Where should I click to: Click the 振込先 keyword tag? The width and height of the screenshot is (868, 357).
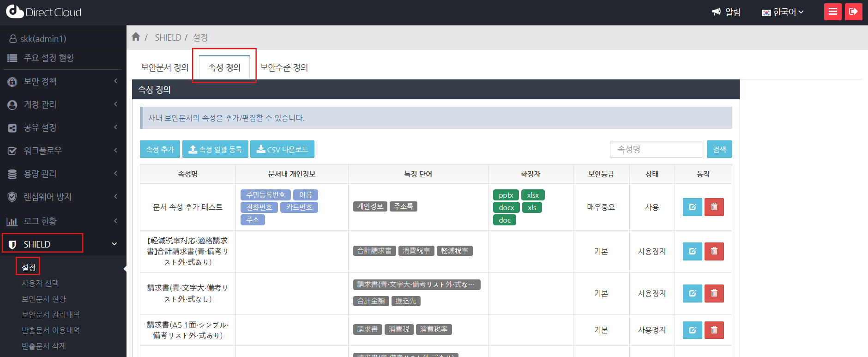406,301
